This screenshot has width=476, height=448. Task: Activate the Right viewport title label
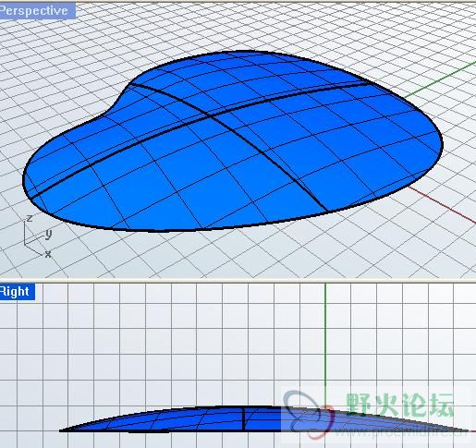point(17,291)
